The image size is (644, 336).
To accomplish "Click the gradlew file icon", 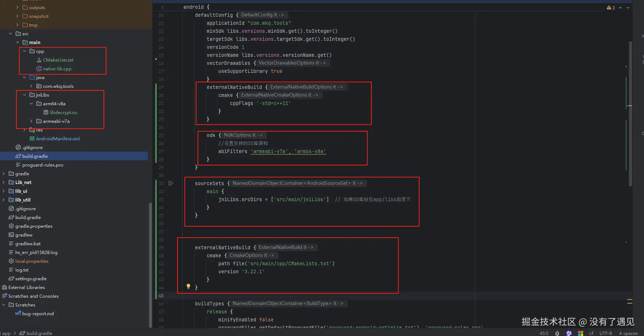I will click(x=11, y=235).
